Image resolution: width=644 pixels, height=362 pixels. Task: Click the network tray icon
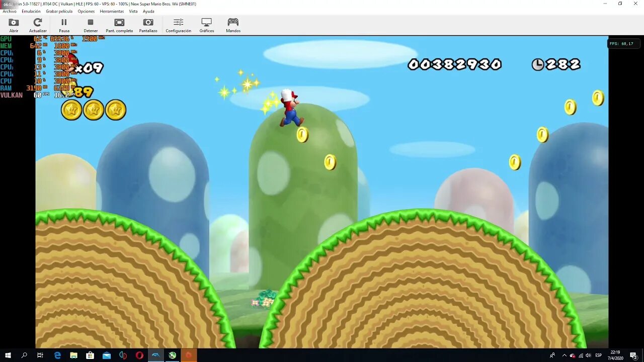[581, 355]
